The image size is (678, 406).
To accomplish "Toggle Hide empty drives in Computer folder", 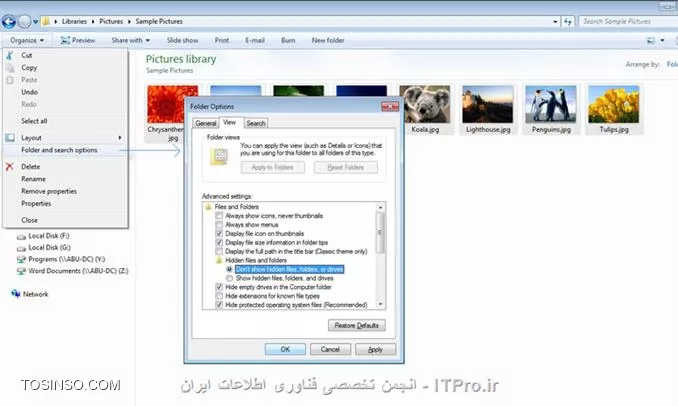I will (219, 287).
